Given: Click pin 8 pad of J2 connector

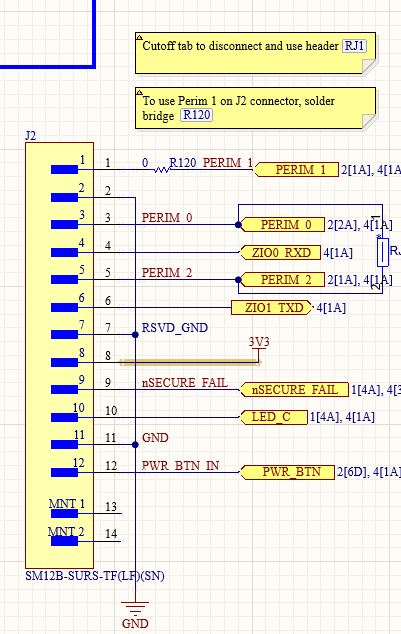Looking at the screenshot, I should coord(64,362).
